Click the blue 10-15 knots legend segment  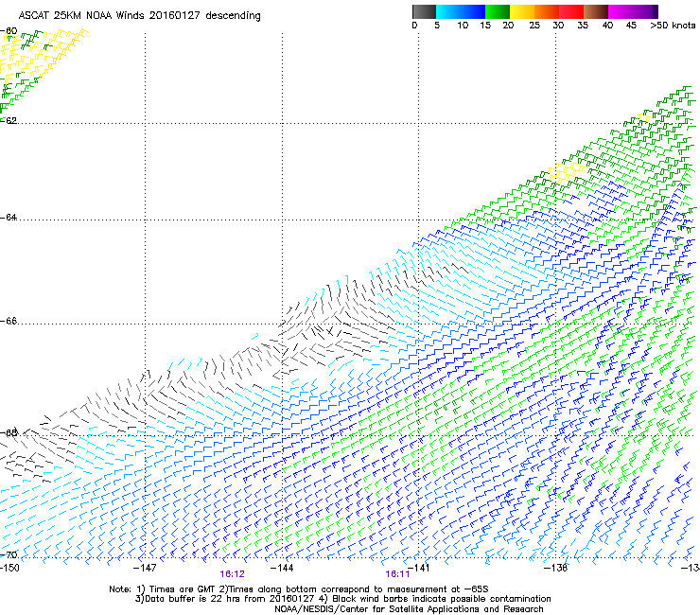click(473, 11)
